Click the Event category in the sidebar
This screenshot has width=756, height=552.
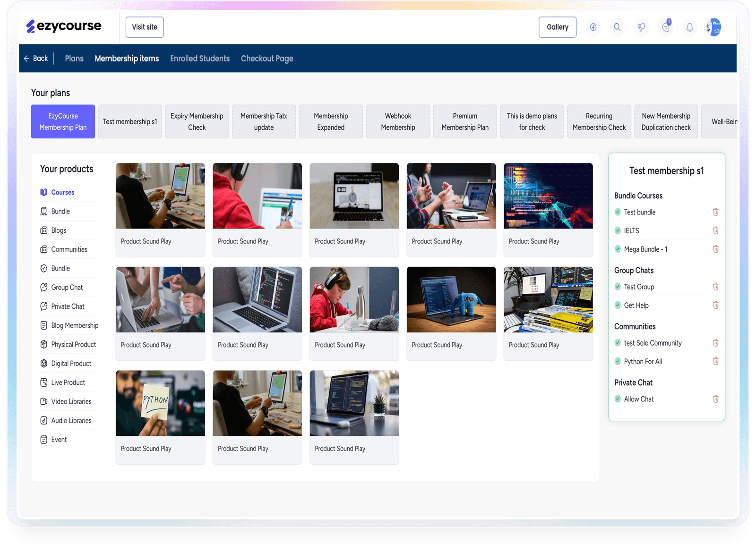(x=59, y=440)
